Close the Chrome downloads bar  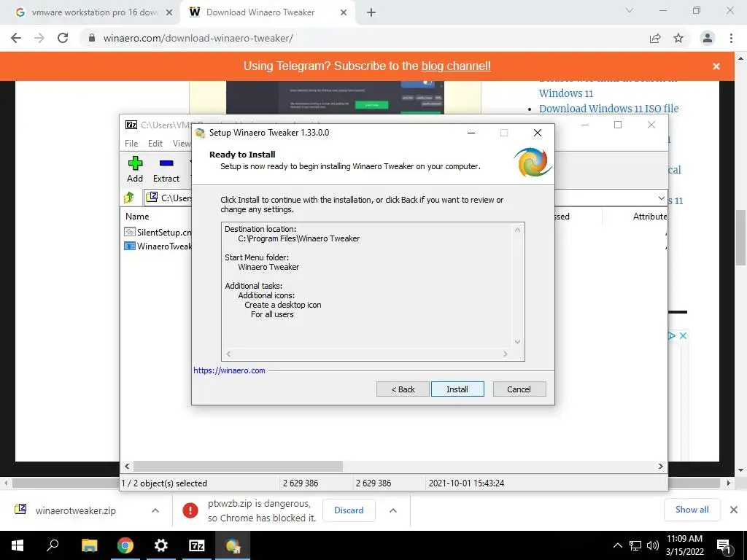(x=734, y=510)
